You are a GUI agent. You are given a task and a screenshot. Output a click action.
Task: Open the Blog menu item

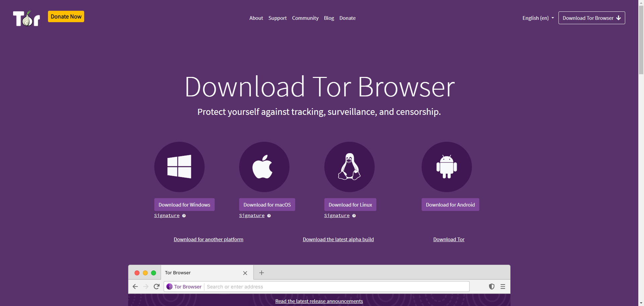point(329,18)
